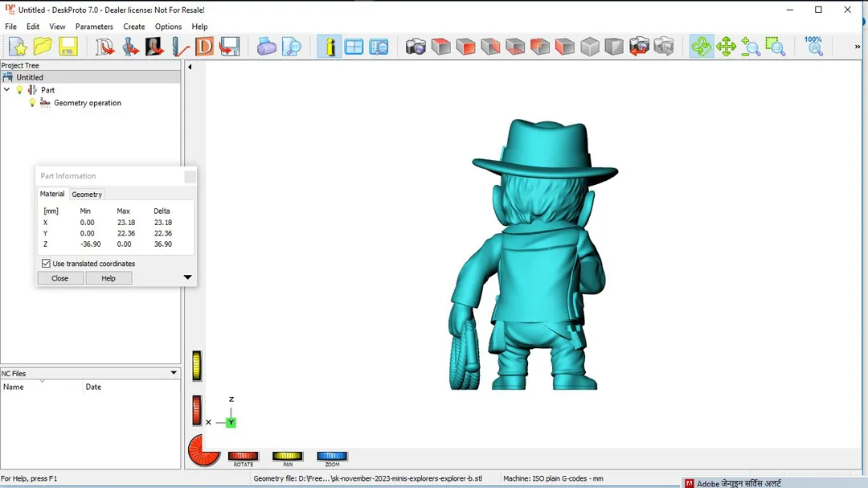Open the View menu
The height and width of the screenshot is (488, 868).
click(57, 27)
